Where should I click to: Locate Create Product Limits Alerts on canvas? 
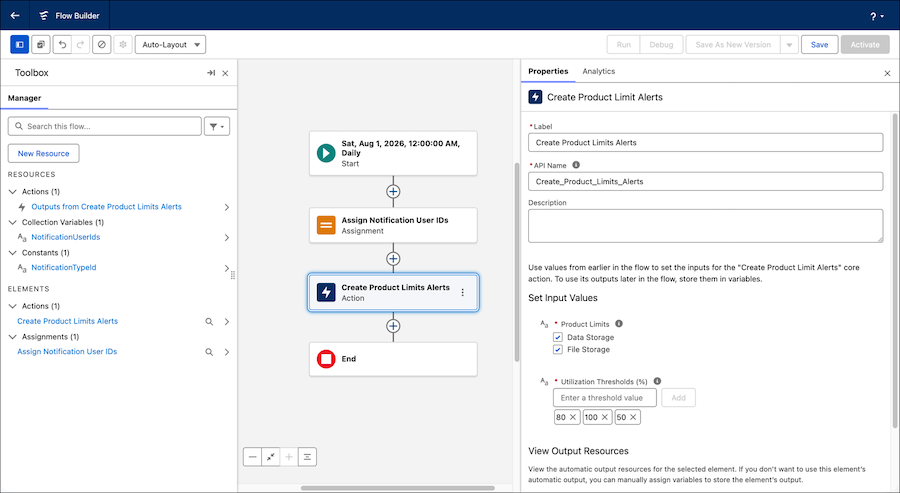pyautogui.click(x=210, y=321)
